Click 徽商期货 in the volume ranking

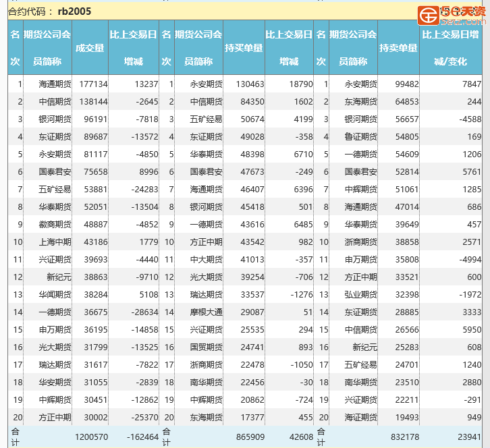click(x=55, y=224)
